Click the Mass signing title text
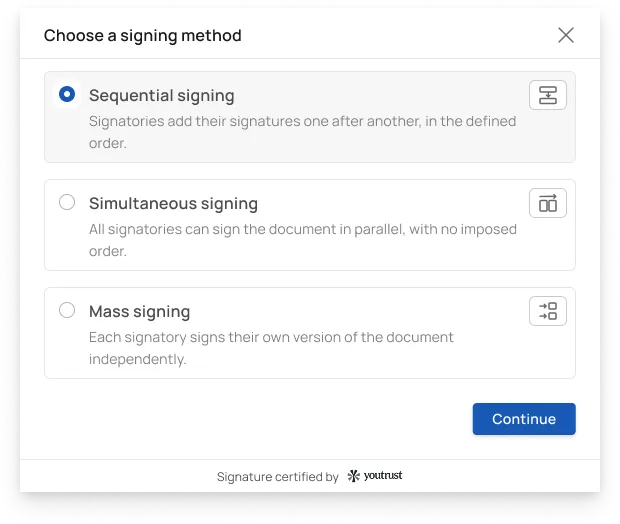Image resolution: width=620 pixels, height=524 pixels. coord(140,312)
